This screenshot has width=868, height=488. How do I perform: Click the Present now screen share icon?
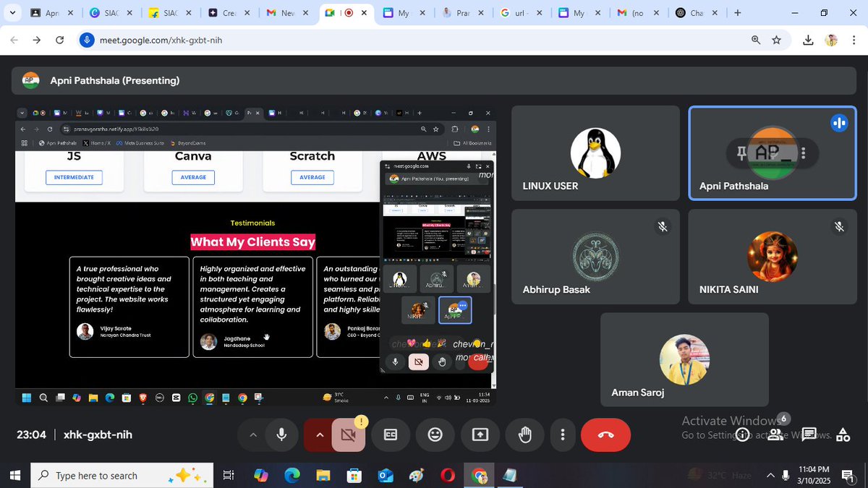tap(480, 435)
